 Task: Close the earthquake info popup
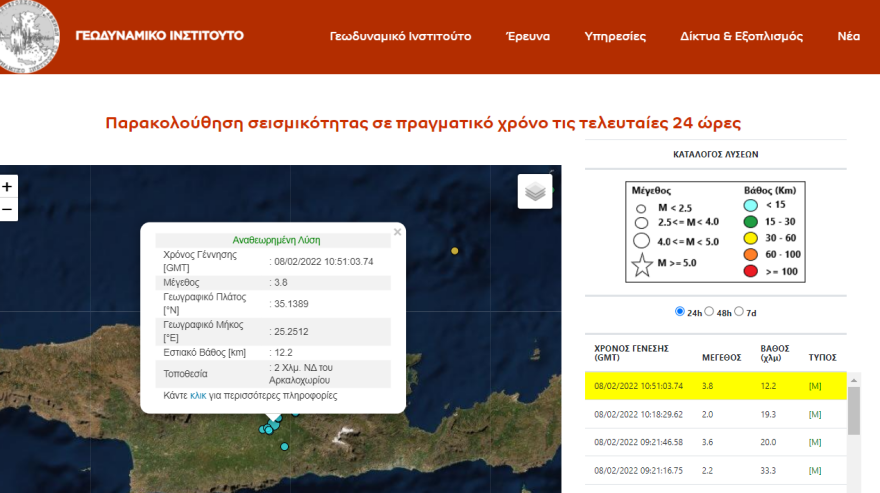tap(397, 232)
